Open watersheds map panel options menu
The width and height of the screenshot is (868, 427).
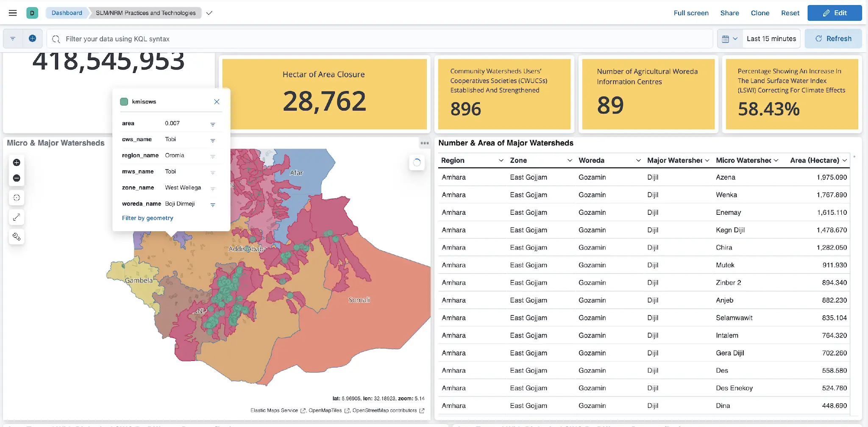point(425,143)
